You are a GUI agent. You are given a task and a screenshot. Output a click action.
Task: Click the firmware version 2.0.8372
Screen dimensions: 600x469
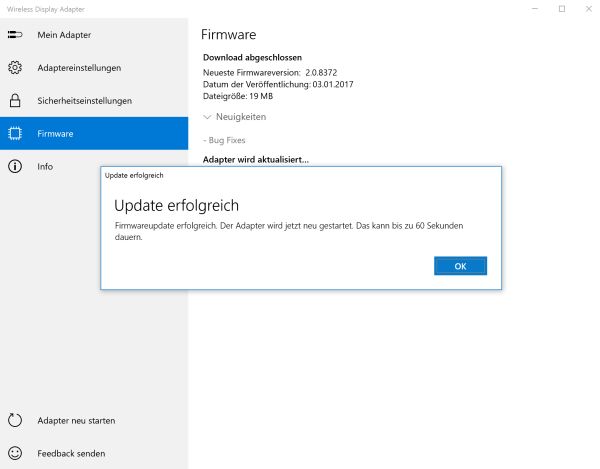point(321,72)
